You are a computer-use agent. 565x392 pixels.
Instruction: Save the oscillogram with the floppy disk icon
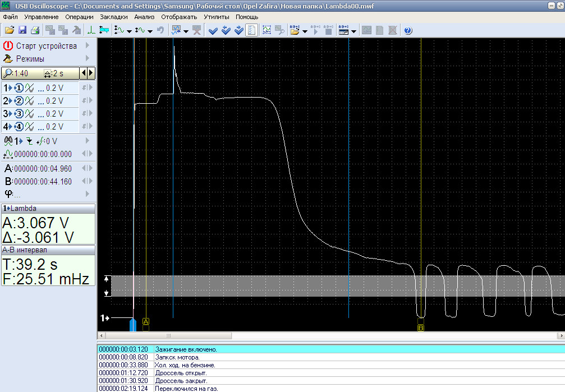pos(22,30)
